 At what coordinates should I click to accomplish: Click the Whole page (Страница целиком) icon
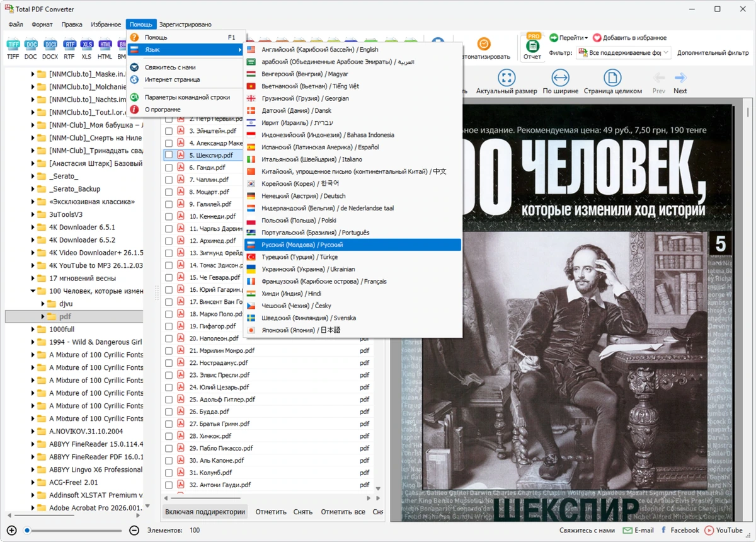point(612,78)
